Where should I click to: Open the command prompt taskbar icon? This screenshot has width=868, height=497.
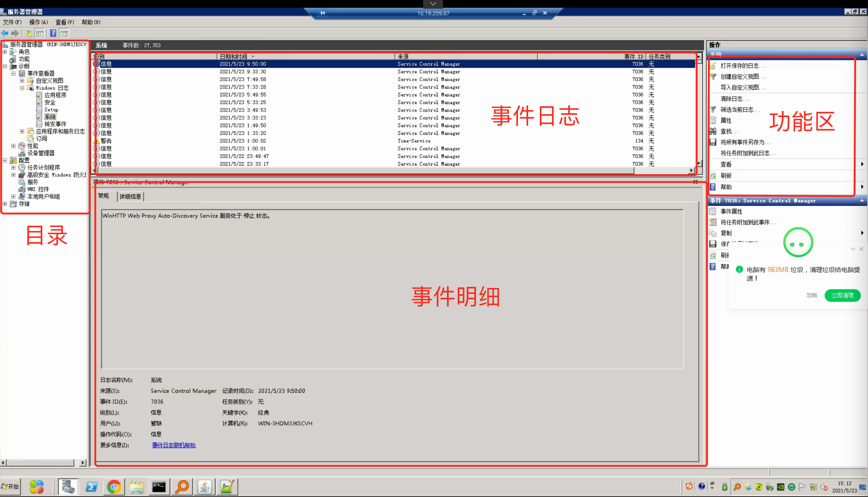pyautogui.click(x=159, y=487)
